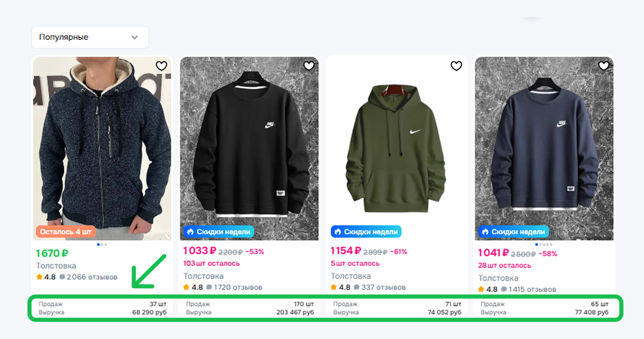Click 2066 отзывов reviews comment icon
Image resolution: width=644 pixels, height=339 pixels.
[62, 277]
